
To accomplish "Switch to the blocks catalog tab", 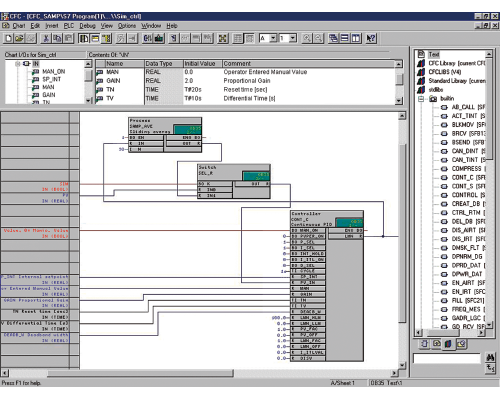I will 424,344.
